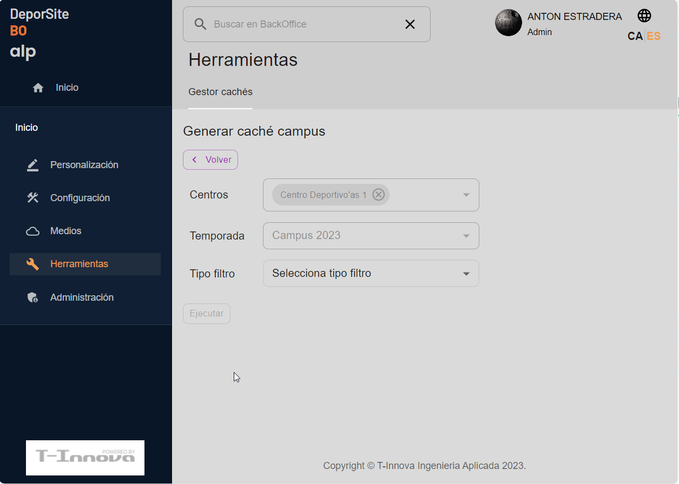Click the Admin role text
Screen dimensions: 679x484
[x=540, y=32]
